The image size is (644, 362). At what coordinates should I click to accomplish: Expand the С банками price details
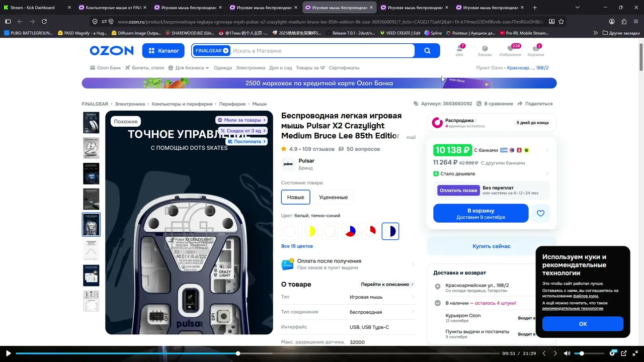[491, 150]
